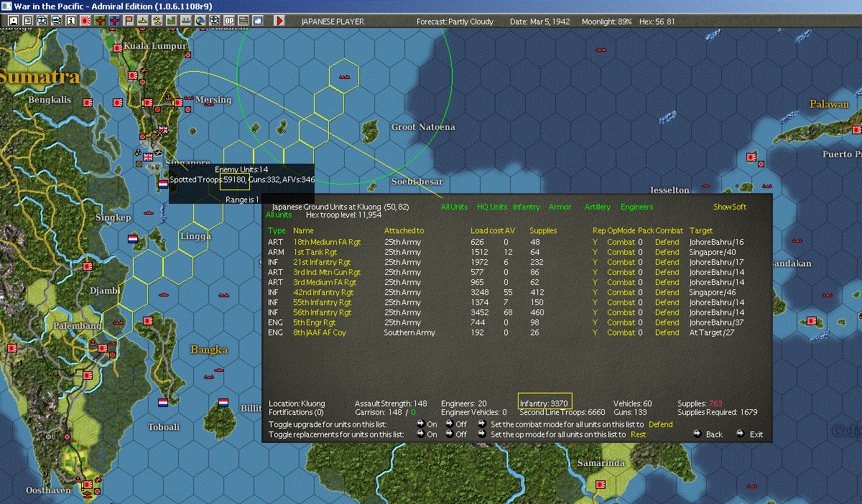The height and width of the screenshot is (504, 862).
Task: Click target 'JohoreBahru/37' of 5th Engr Rgt
Action: [x=717, y=322]
